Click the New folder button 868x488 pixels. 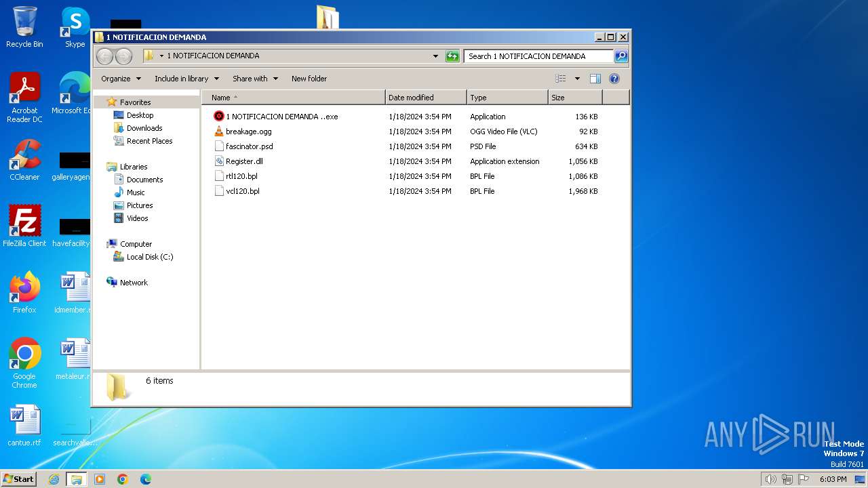click(x=309, y=79)
